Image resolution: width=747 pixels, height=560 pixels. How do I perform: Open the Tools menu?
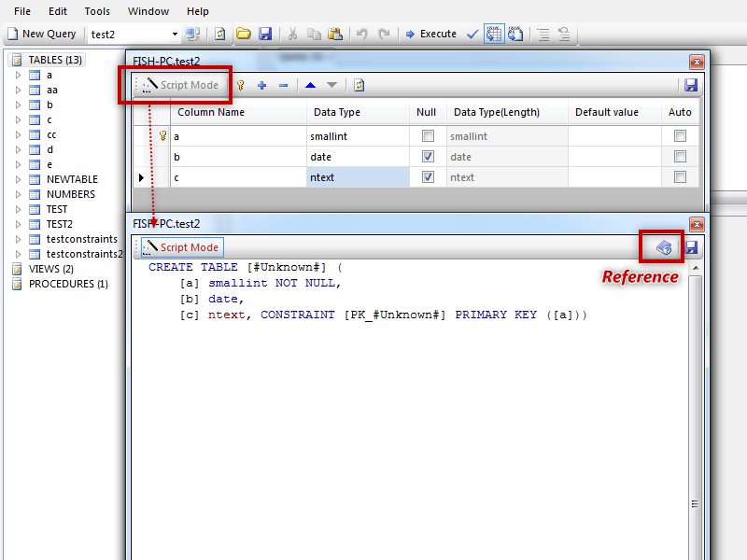pos(97,11)
